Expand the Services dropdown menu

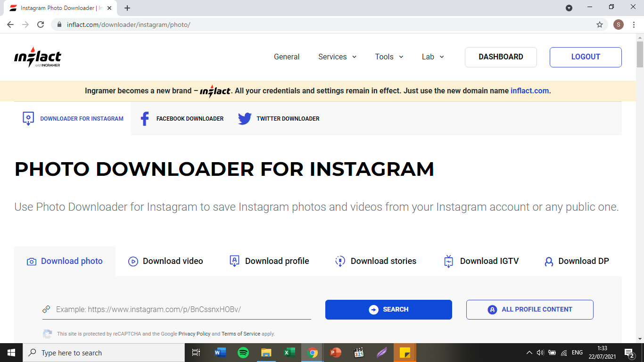pos(338,57)
